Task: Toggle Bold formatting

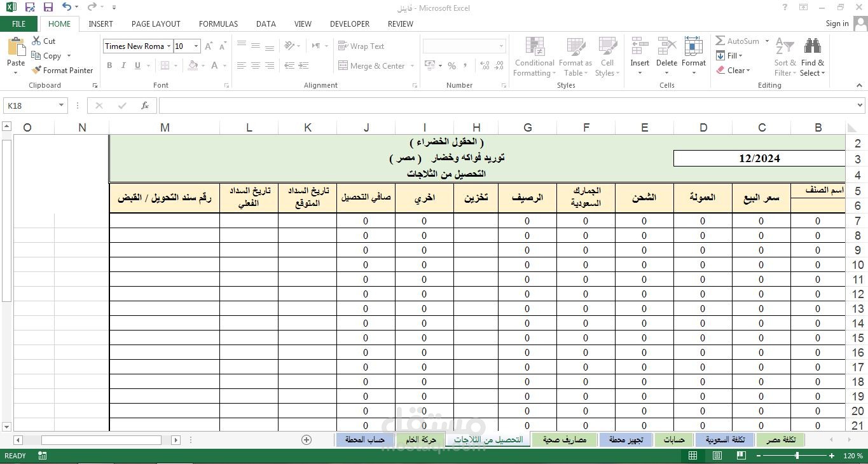Action: (109, 65)
